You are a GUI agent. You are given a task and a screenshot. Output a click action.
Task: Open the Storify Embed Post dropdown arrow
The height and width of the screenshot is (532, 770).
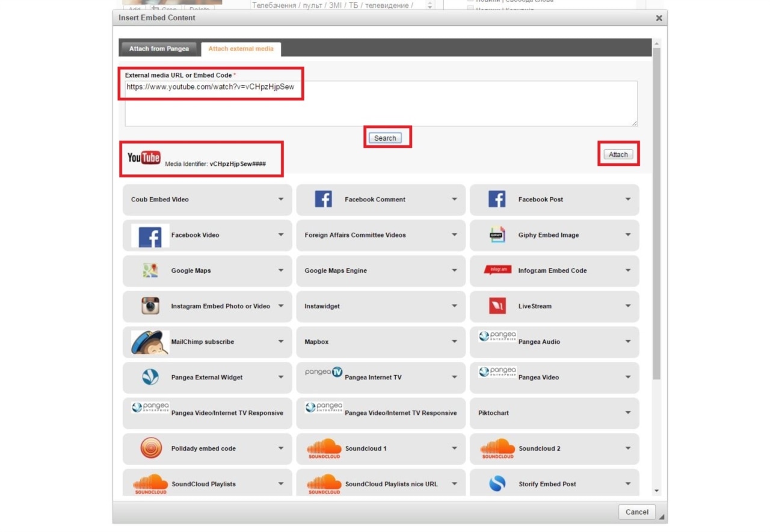click(x=628, y=484)
